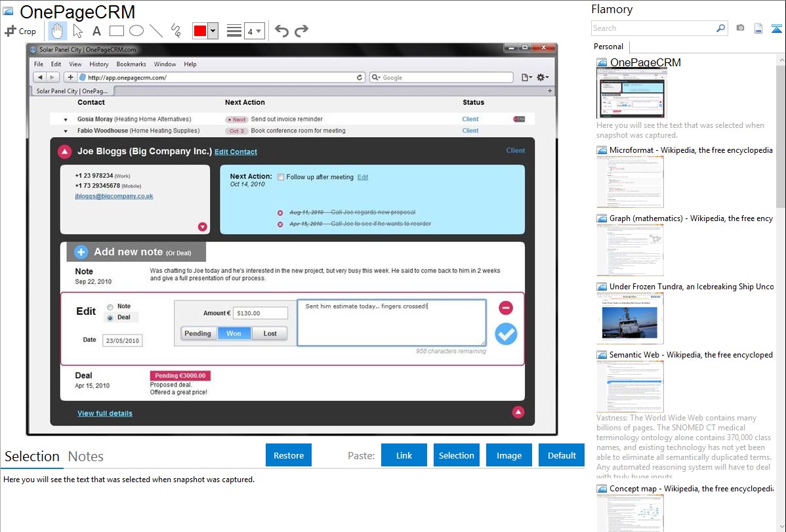Click the View full details link
This screenshot has height=532, width=786.
(x=105, y=413)
